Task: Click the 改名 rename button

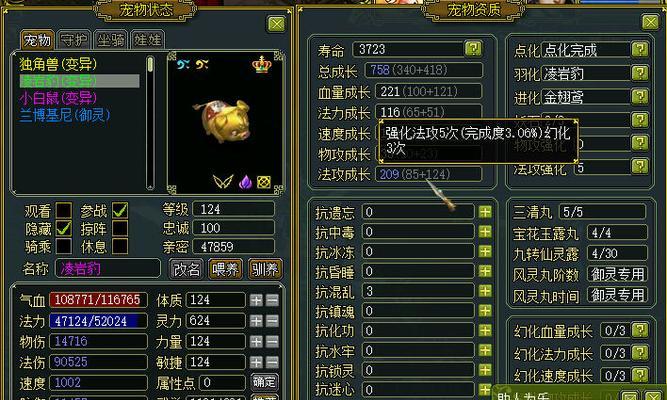Action: coord(186,269)
